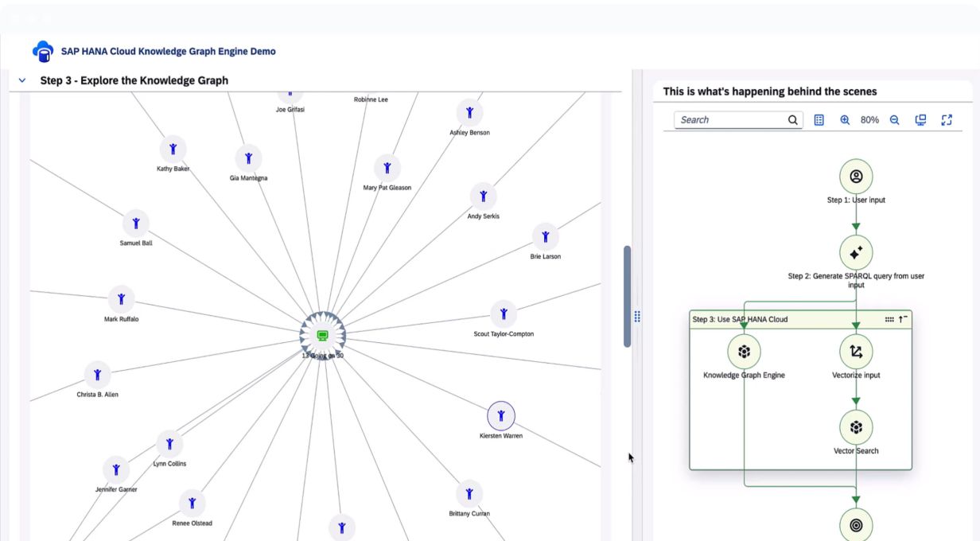Select the Kiersten Warren person node
Image resolution: width=980 pixels, height=541 pixels.
(x=501, y=415)
